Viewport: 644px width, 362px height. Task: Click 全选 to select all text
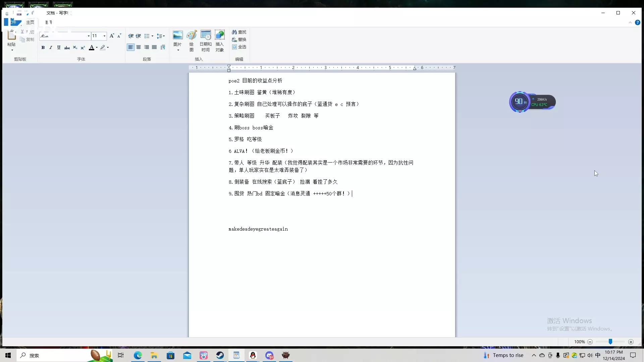point(239,47)
